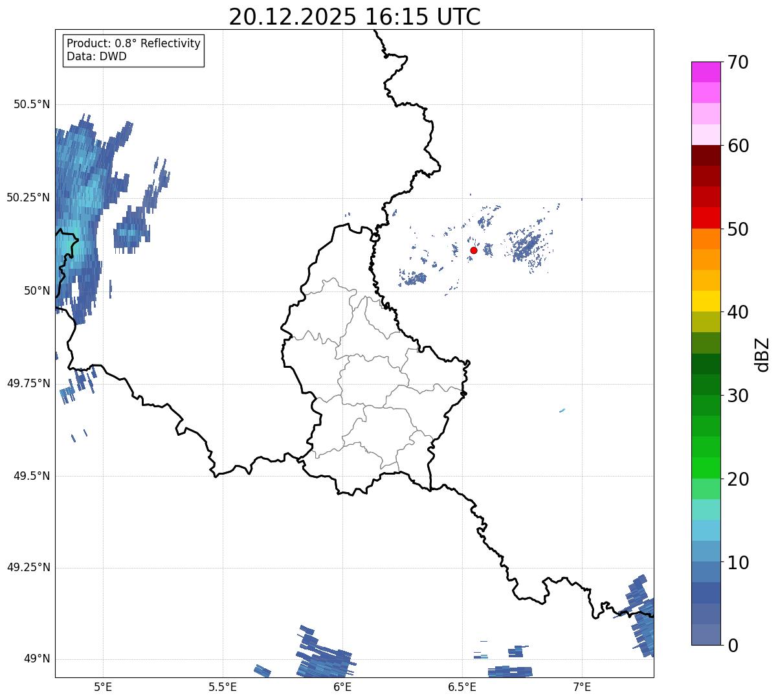Click the 6°E longitude label

point(342,687)
